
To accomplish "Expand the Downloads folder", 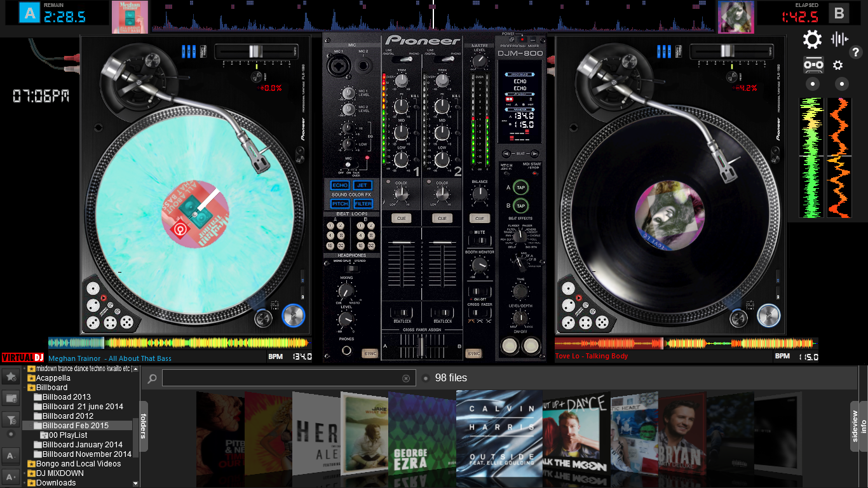I will (x=25, y=483).
